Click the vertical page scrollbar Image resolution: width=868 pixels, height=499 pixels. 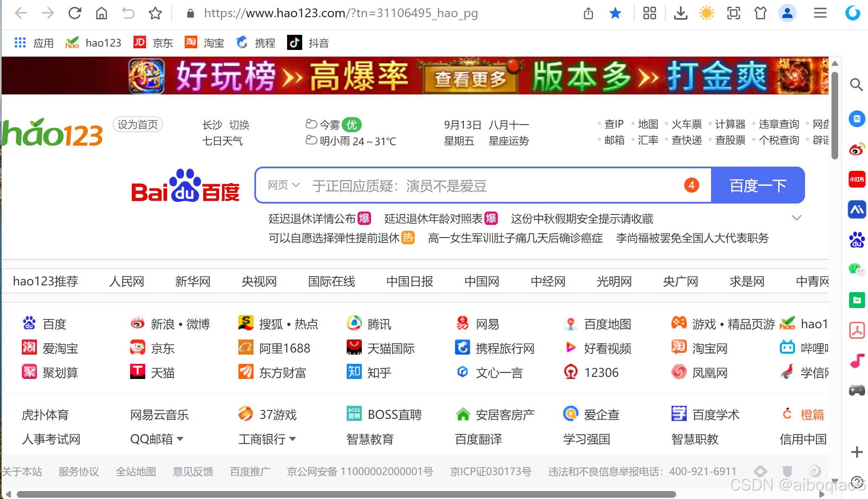tap(835, 115)
